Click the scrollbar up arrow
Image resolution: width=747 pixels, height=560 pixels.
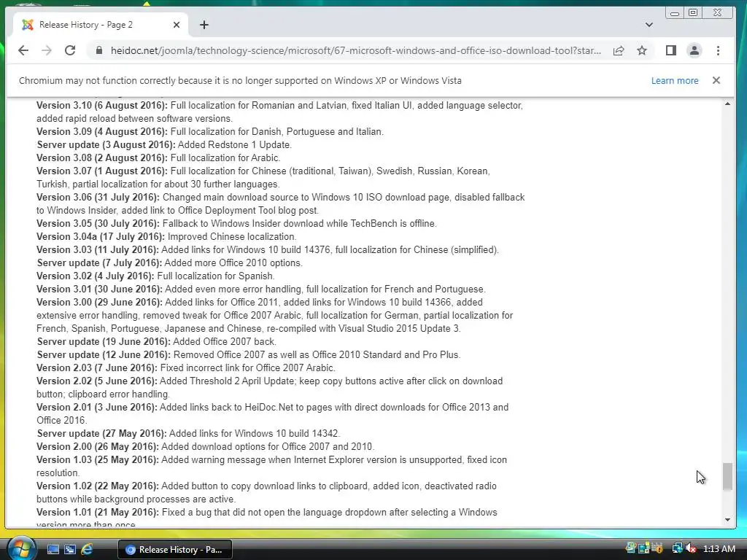[727, 104]
